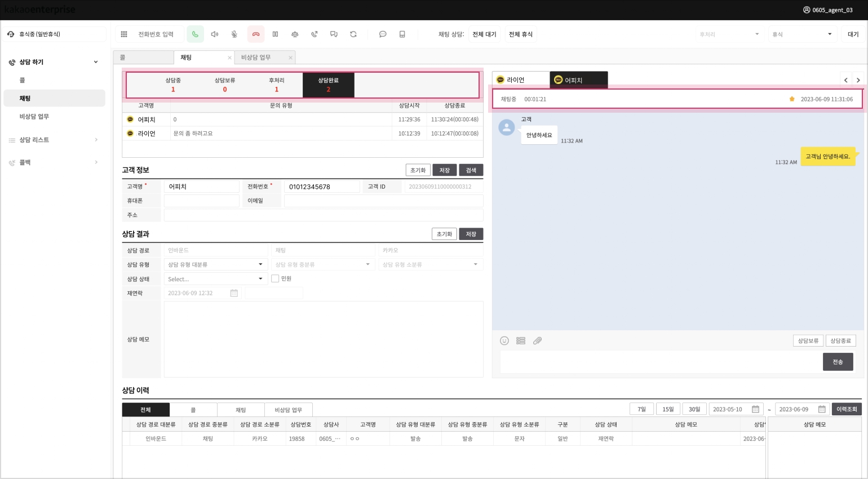Click the 전체 휴식 chat toggle button
The image size is (868, 479).
520,34
